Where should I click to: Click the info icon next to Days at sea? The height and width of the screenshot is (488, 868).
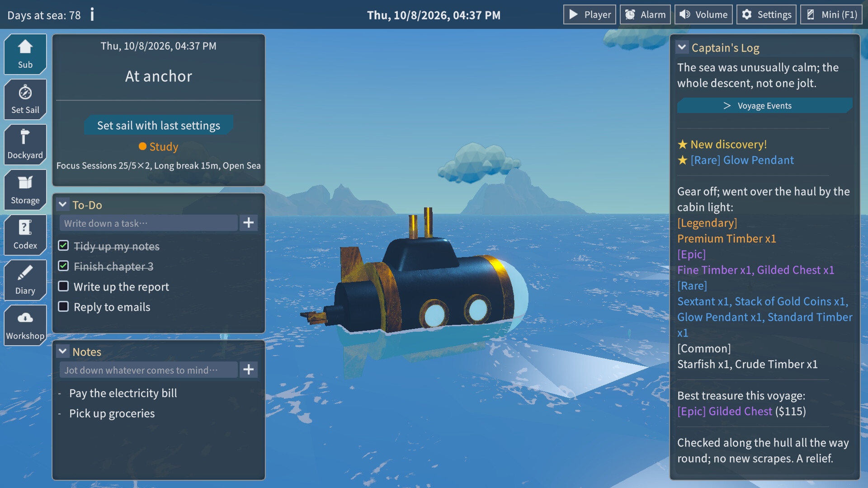click(92, 14)
